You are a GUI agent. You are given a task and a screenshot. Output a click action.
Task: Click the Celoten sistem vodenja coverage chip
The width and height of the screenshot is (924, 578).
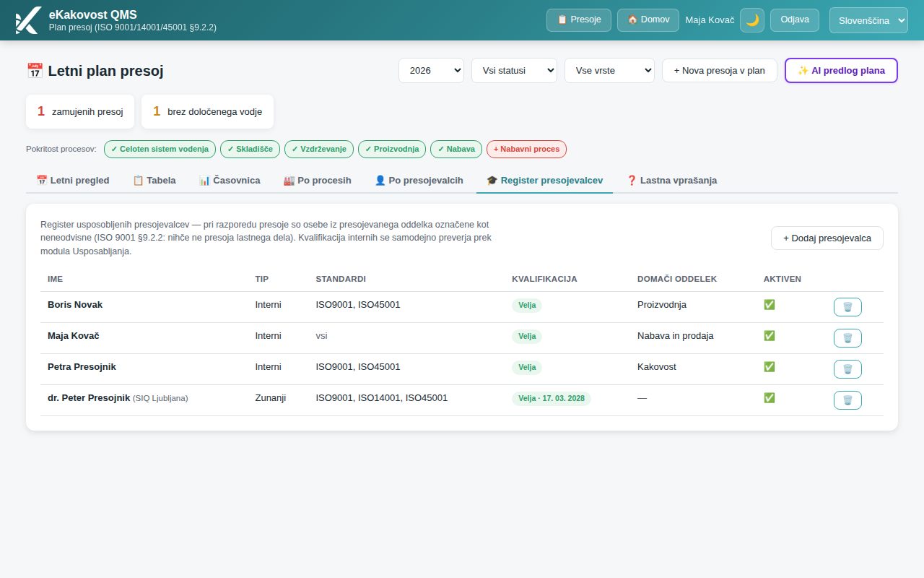160,149
